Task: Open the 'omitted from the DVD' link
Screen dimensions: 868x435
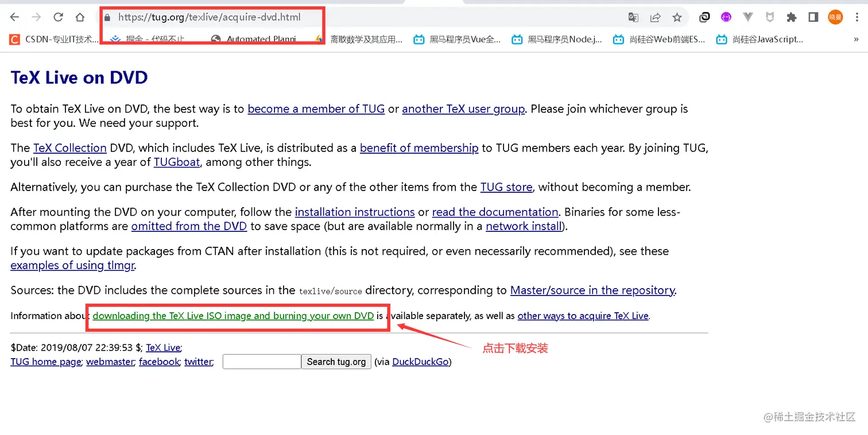Action: pos(189,226)
